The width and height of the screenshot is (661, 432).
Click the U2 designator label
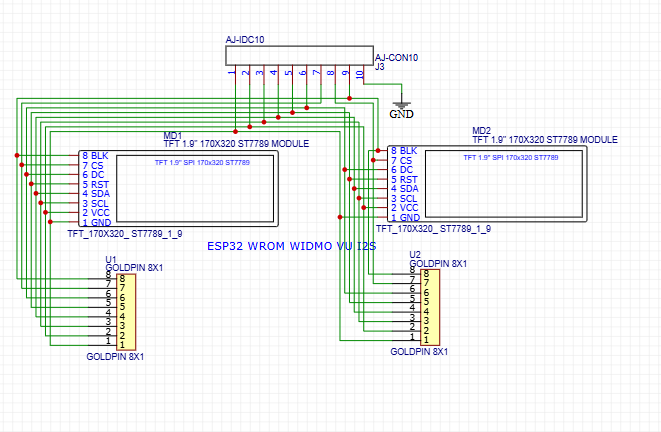pyautogui.click(x=415, y=255)
